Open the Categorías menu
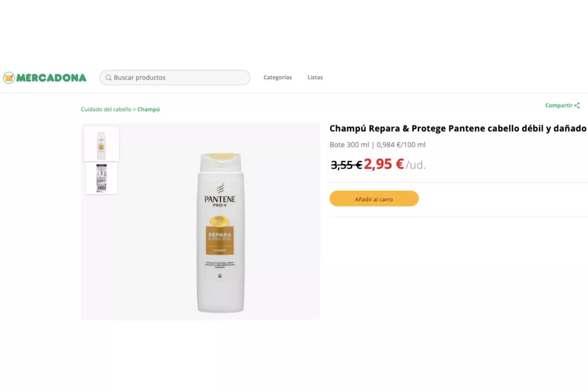This screenshot has height=392, width=588. (278, 77)
